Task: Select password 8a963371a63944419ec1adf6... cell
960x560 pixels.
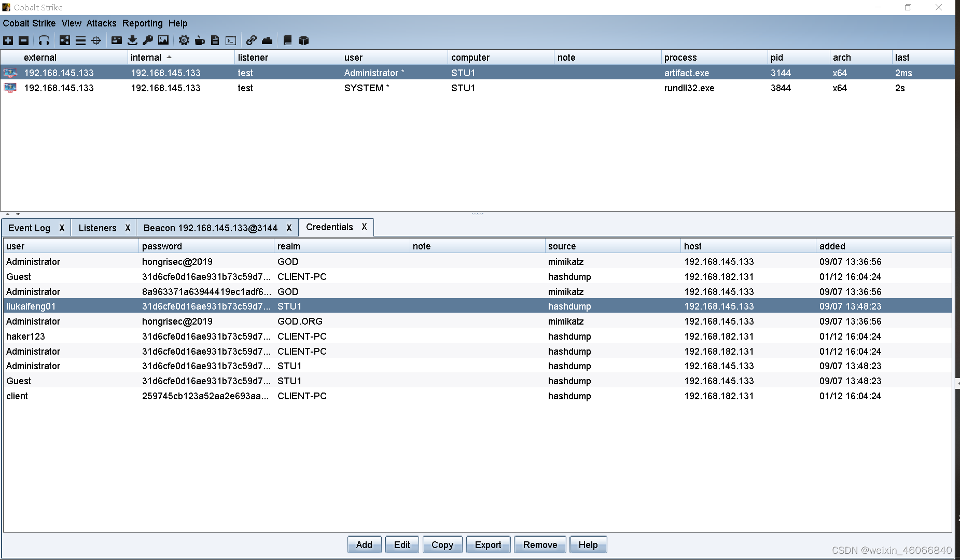Action: pyautogui.click(x=206, y=292)
